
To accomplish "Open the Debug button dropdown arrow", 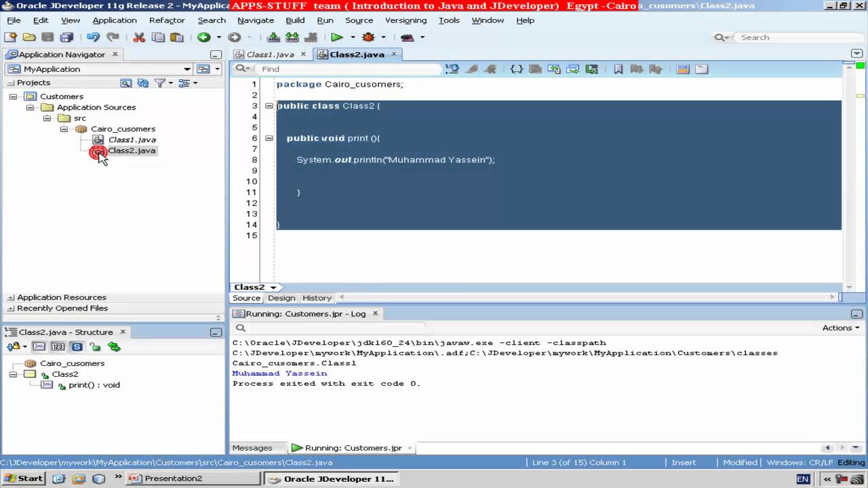I will pos(384,37).
